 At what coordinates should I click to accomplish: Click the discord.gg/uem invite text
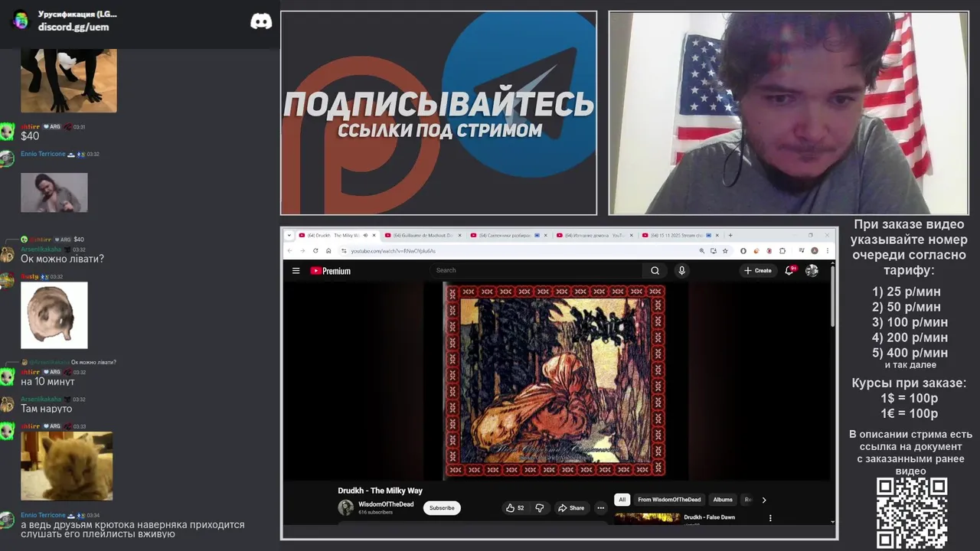point(73,27)
